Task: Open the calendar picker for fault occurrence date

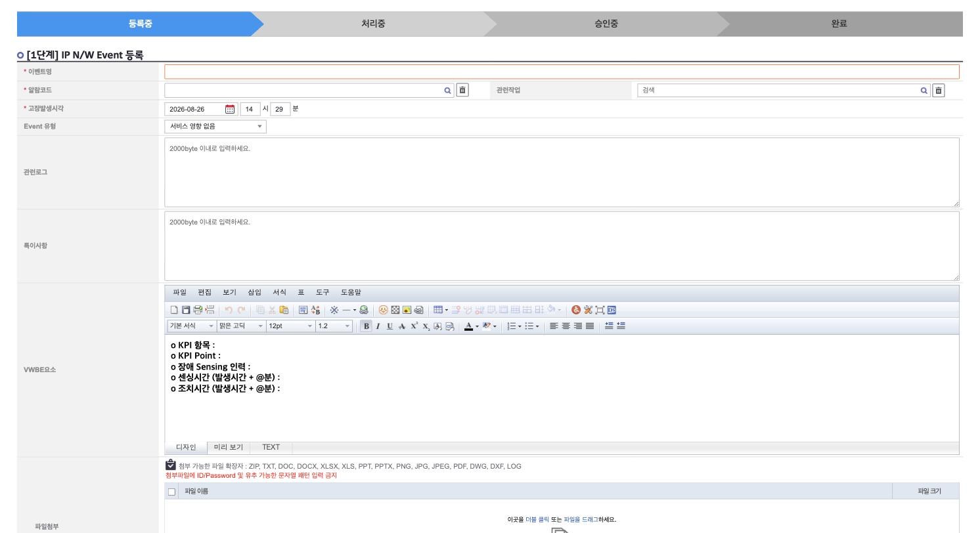Action: pyautogui.click(x=230, y=109)
